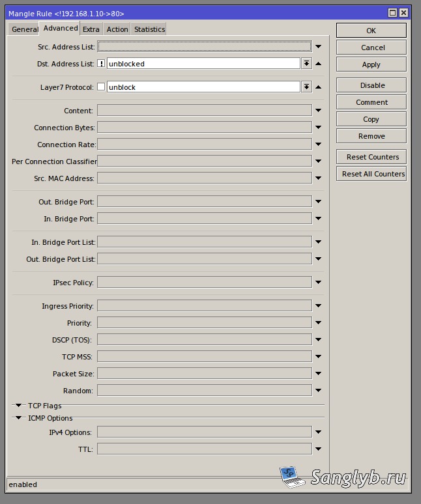Screen dimensions: 421x504
Task: Expand the Content field
Action: 319,110
